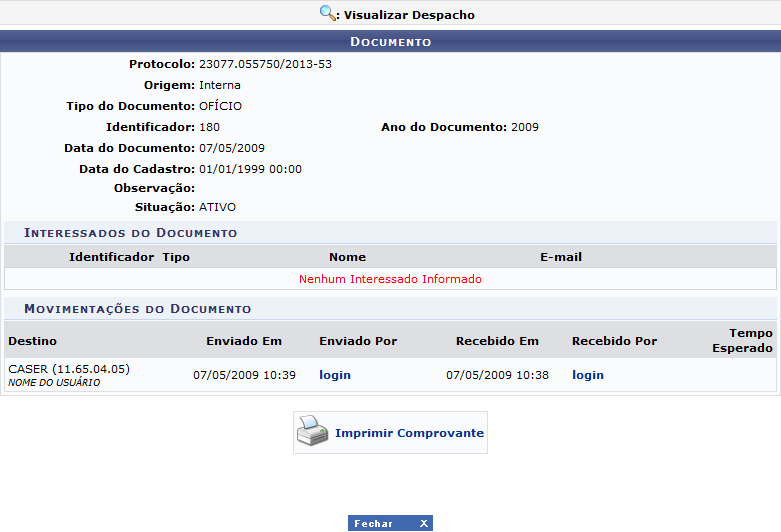Click the Movimentações do Documento section title
Screen dimensions: 781x532
click(137, 309)
